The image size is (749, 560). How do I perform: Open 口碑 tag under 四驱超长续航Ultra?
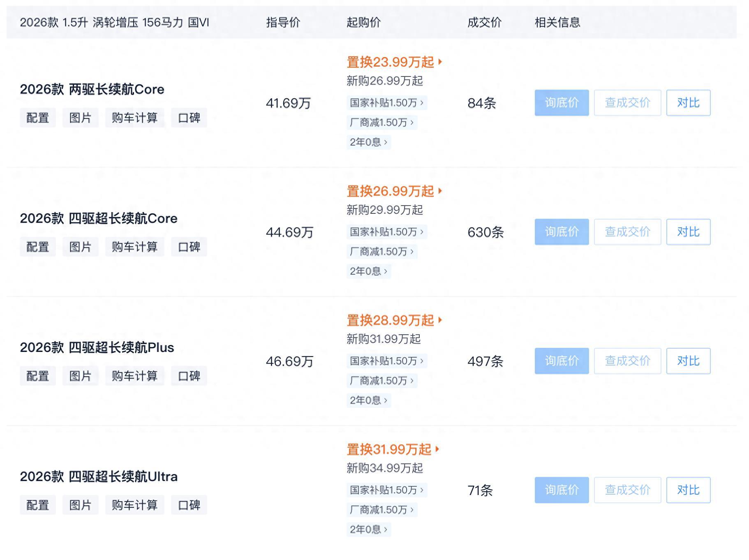coord(189,505)
